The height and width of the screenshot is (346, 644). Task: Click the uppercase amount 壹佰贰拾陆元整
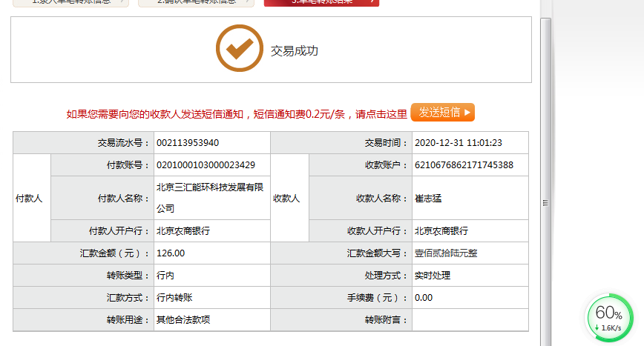tap(446, 253)
